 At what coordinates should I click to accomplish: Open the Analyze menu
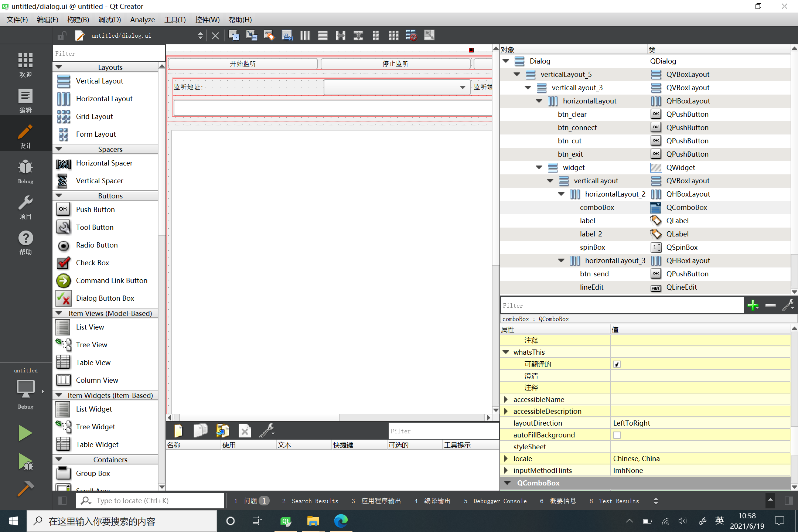pyautogui.click(x=142, y=20)
